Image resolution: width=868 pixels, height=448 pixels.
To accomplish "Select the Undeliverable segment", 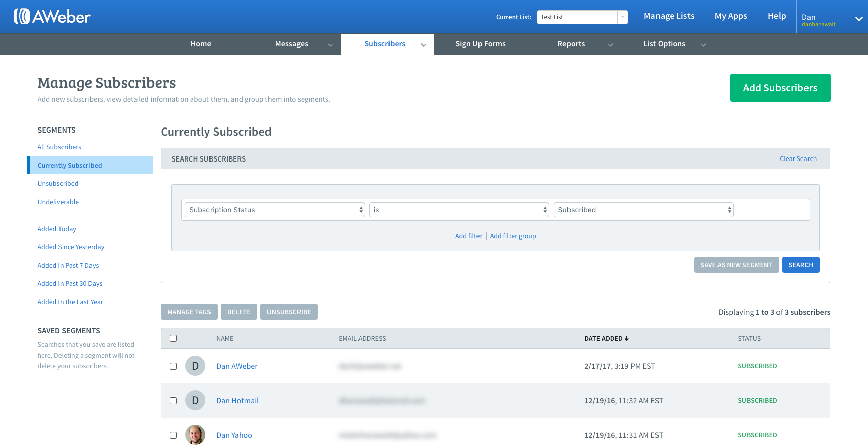I will [x=58, y=202].
